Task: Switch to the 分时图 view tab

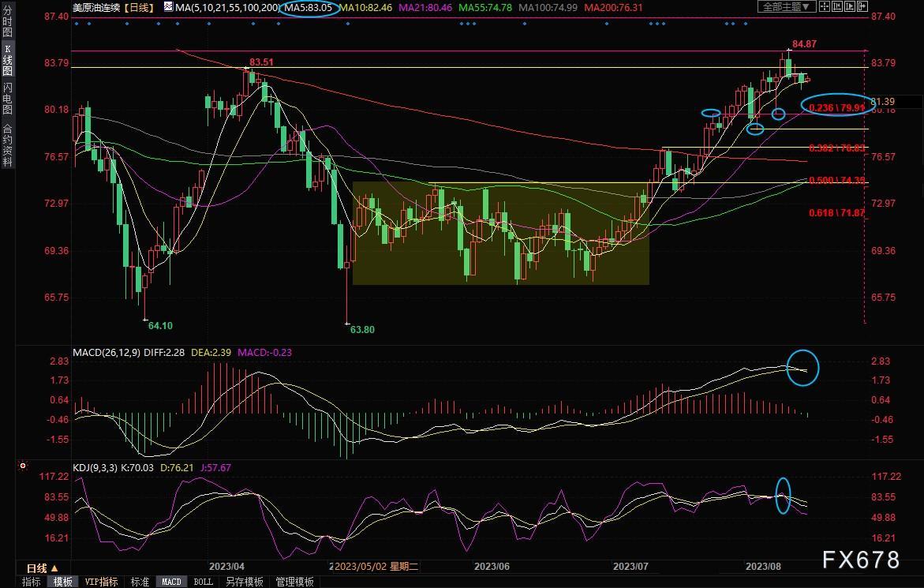Action: 7,21
